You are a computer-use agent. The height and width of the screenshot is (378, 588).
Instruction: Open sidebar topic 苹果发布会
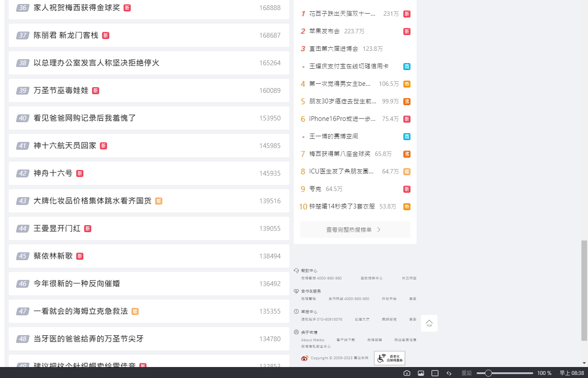(x=324, y=32)
